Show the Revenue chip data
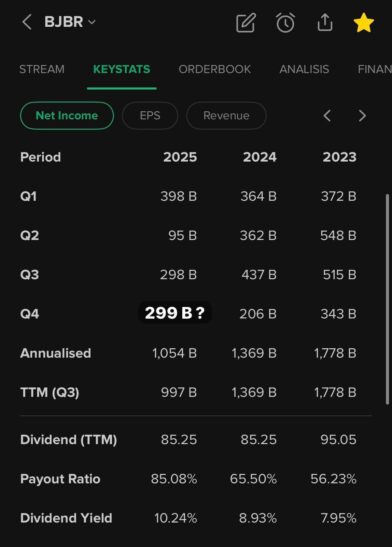The width and height of the screenshot is (392, 547). coord(226,116)
